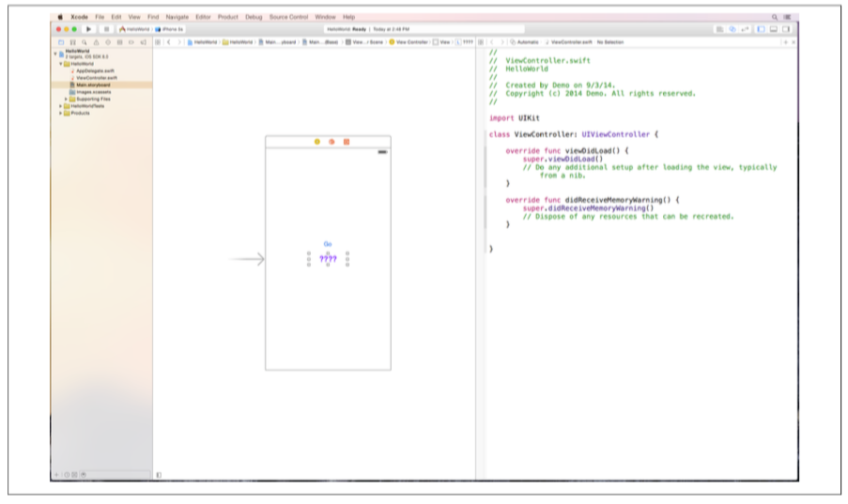Toggle the left Navigator panel visibility

761,29
